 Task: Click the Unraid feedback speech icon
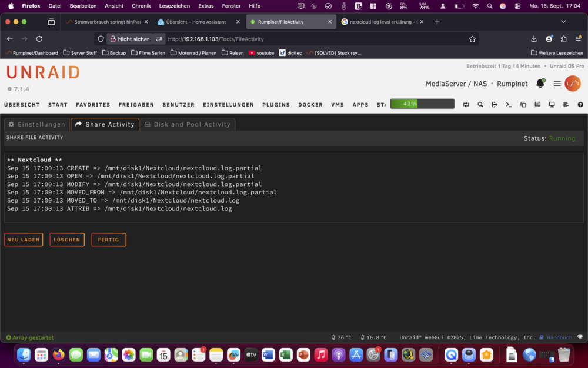click(537, 105)
